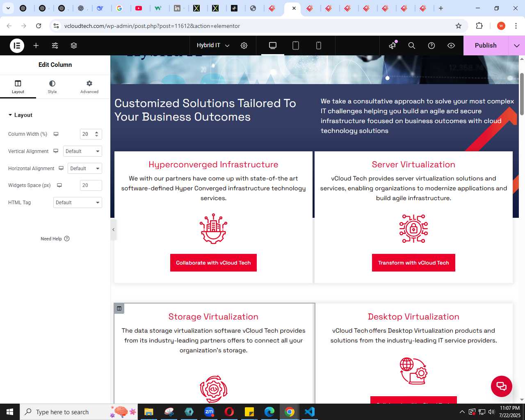The image size is (525, 420).
Task: Switch to the Advanced tab
Action: point(89,87)
